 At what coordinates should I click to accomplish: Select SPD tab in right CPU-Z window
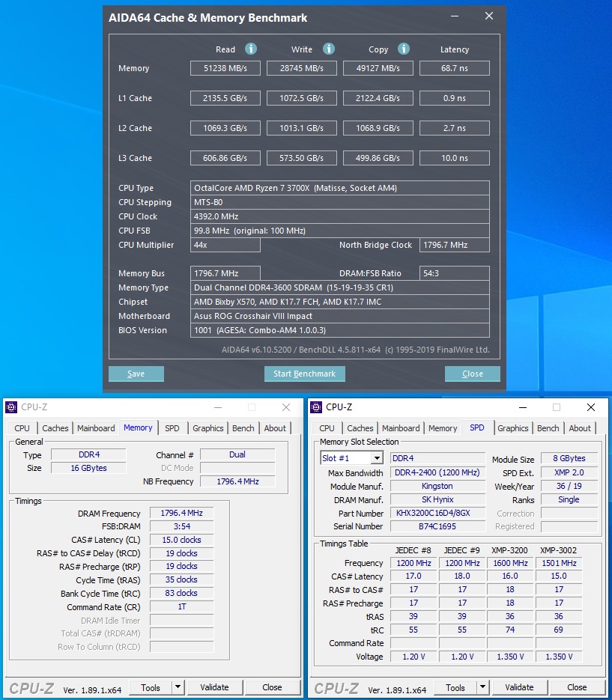click(477, 427)
